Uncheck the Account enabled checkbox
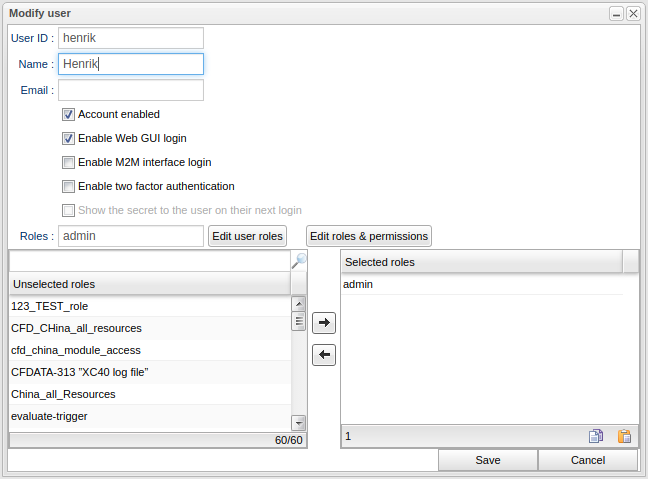Image resolution: width=648 pixels, height=479 pixels. [x=69, y=115]
